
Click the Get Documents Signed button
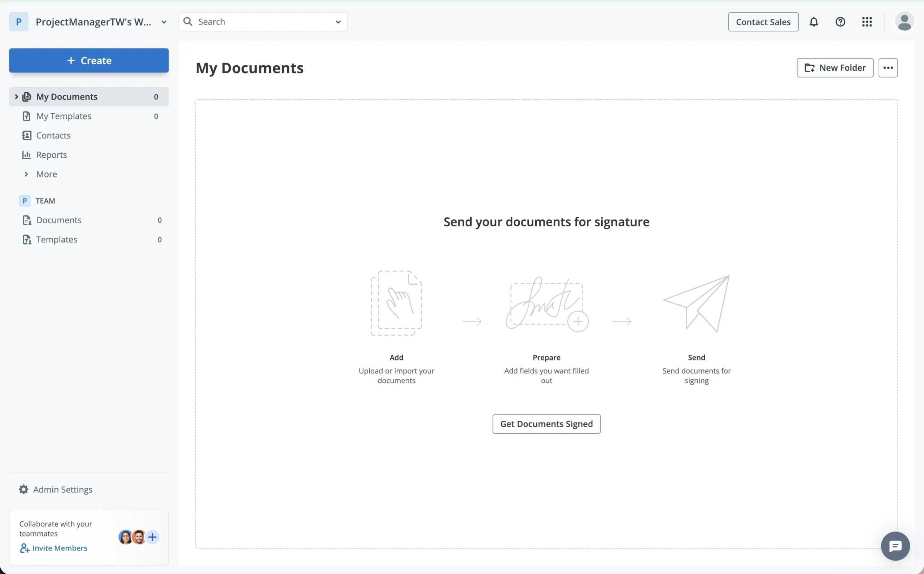click(x=546, y=424)
